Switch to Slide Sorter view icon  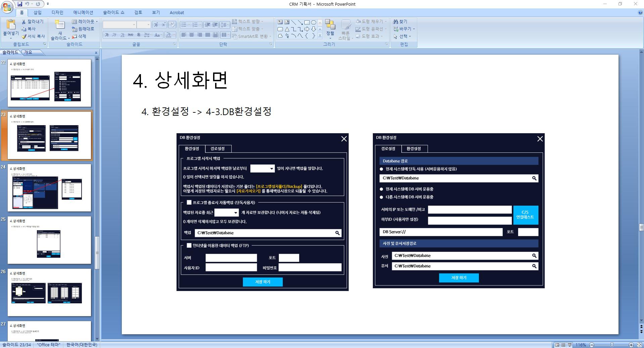coord(563,345)
